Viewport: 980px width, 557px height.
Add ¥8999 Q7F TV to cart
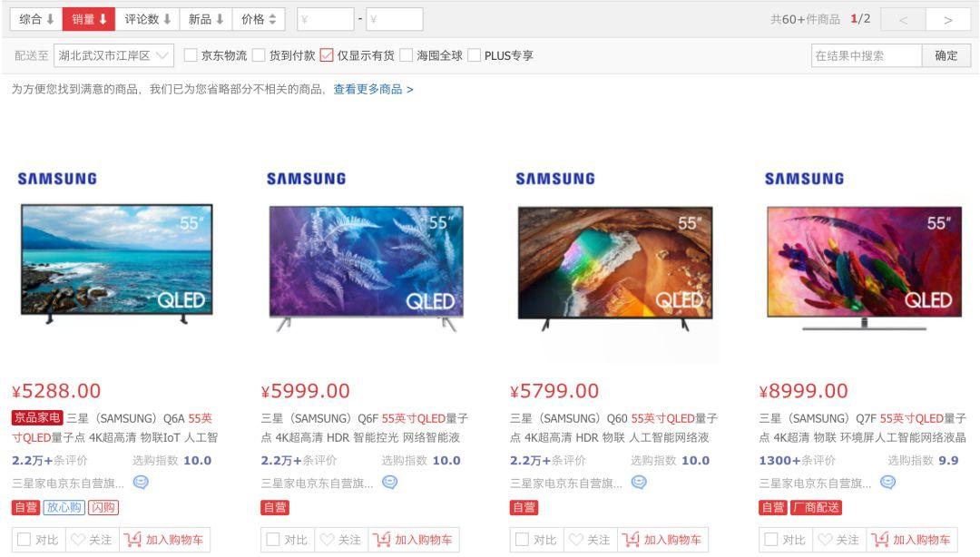click(912, 540)
